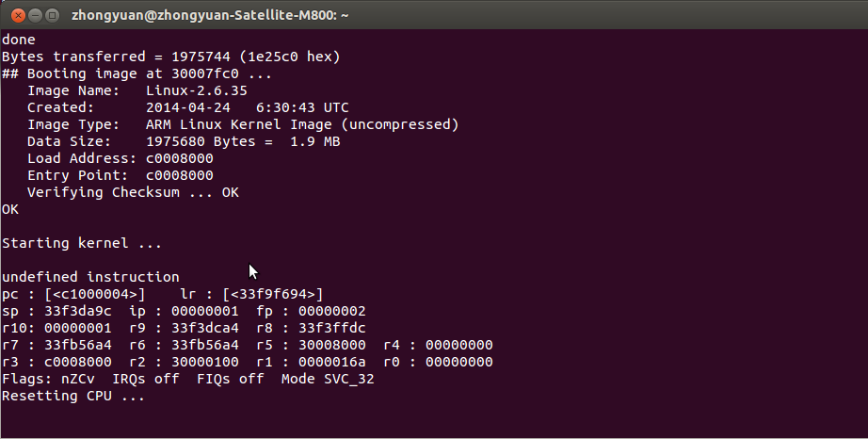Click sp register value '33f3da9c'
The image size is (868, 439).
78,311
